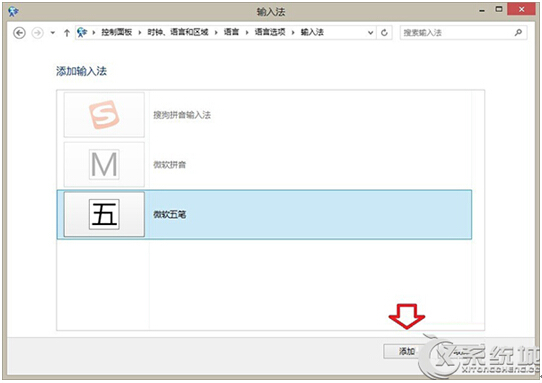Navigate to 时钟、语言和区域 breadcrumb
The image size is (542, 383).
[178, 32]
